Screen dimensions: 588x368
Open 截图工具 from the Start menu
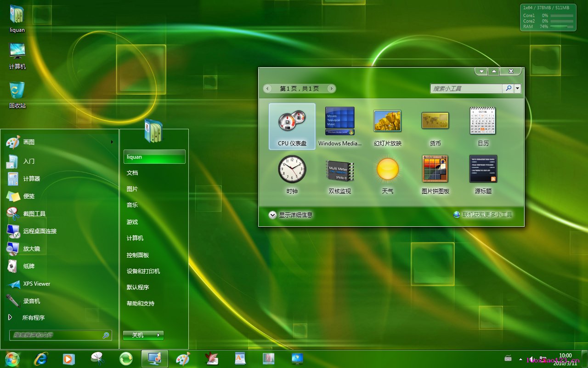tap(34, 213)
